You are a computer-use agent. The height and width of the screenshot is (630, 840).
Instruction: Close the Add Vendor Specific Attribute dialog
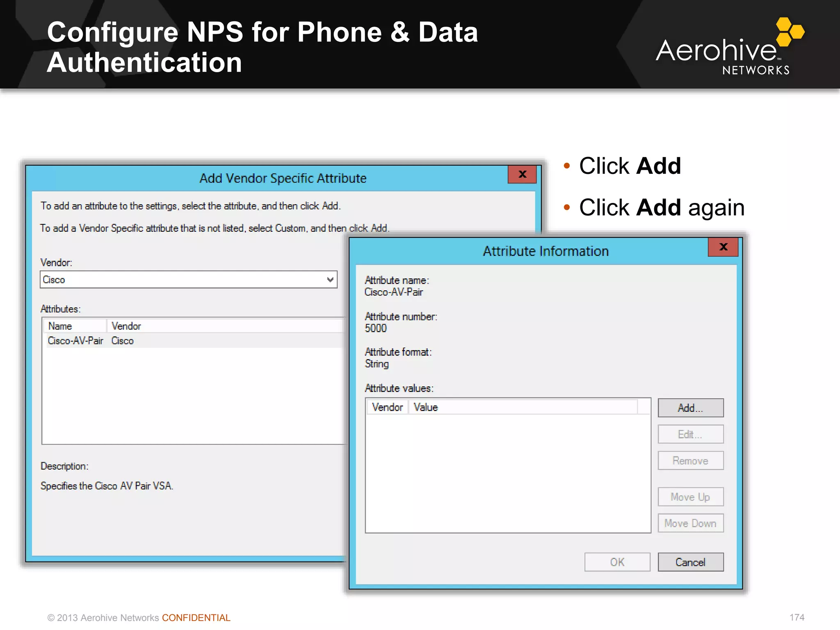coord(523,174)
